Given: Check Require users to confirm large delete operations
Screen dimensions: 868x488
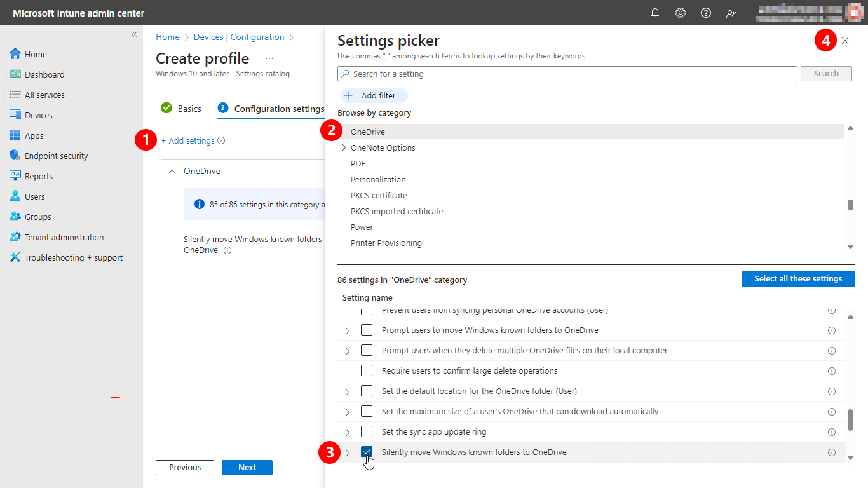Looking at the screenshot, I should pos(367,370).
